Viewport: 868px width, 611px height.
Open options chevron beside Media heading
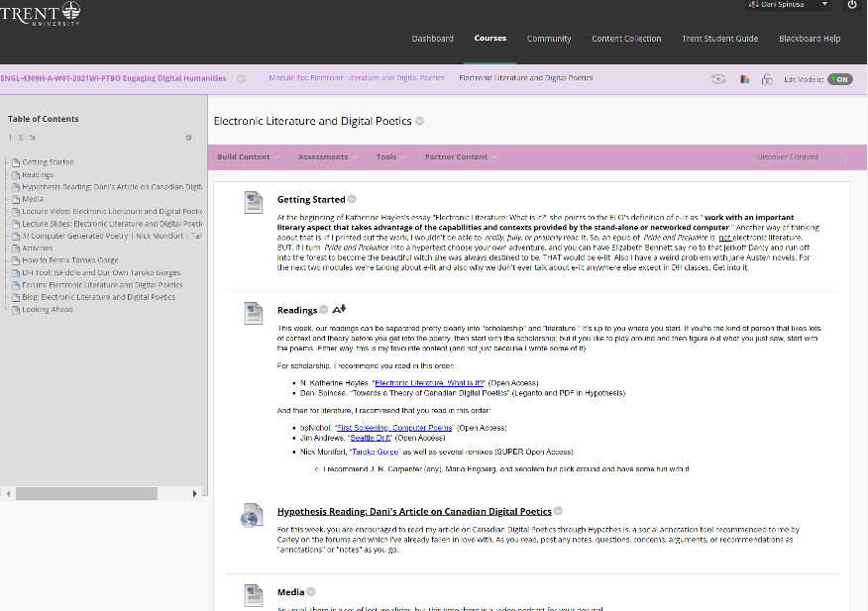pos(311,591)
